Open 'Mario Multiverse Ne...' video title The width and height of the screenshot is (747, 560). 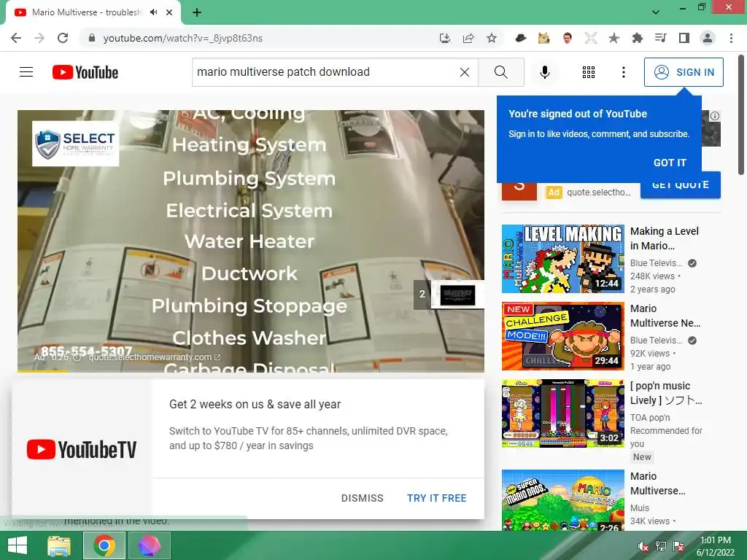point(665,316)
